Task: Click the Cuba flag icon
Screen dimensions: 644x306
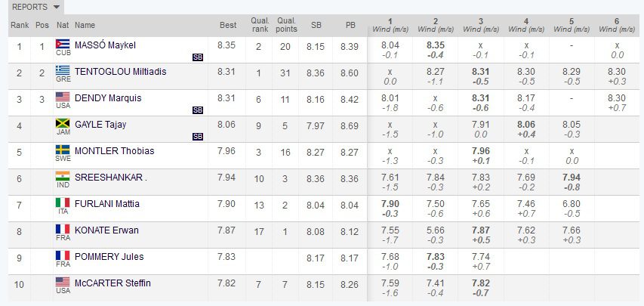Action: [x=63, y=45]
